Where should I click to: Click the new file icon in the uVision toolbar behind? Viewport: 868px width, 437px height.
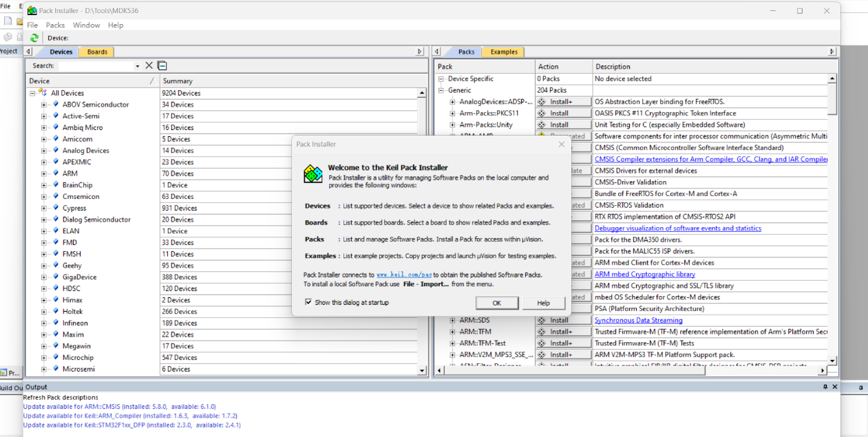tap(8, 21)
